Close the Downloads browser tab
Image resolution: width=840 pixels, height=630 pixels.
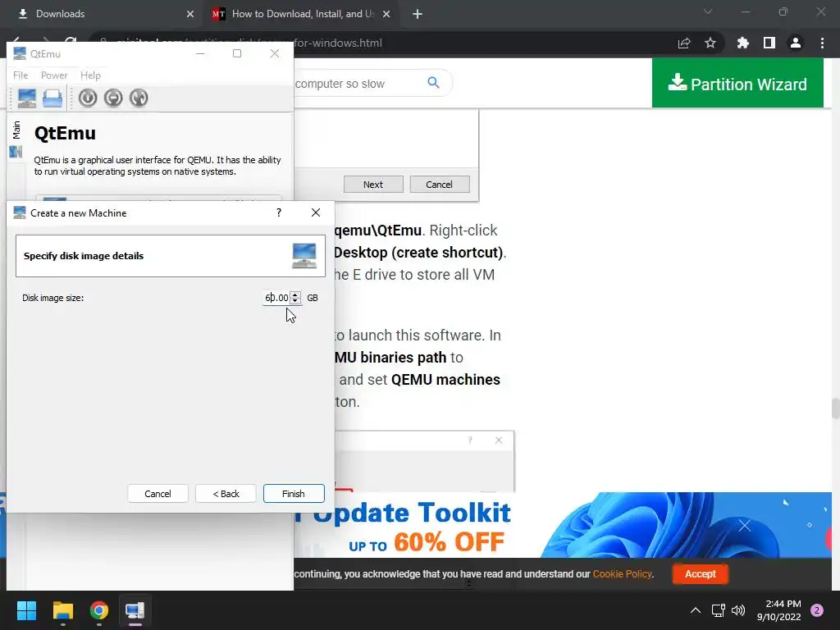tap(190, 15)
